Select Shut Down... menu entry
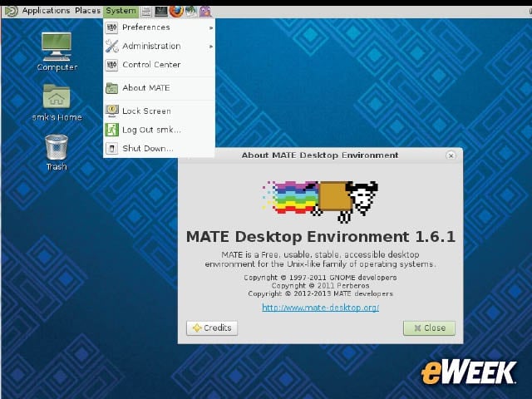The height and width of the screenshot is (399, 532). (159, 148)
